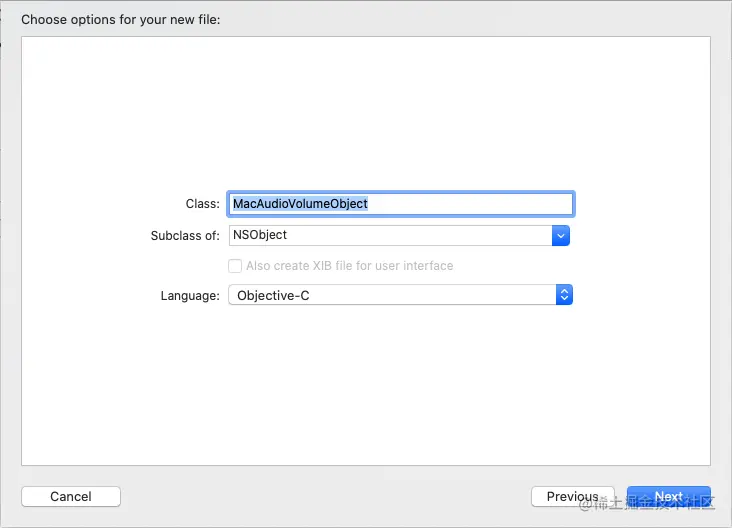Click inside the NSObject subclass text field

[x=390, y=235]
